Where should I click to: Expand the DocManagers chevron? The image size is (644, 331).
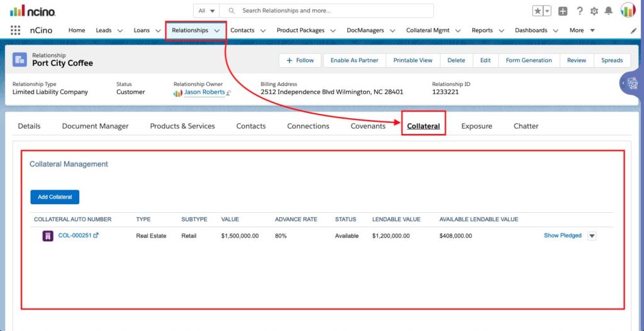[392, 31]
